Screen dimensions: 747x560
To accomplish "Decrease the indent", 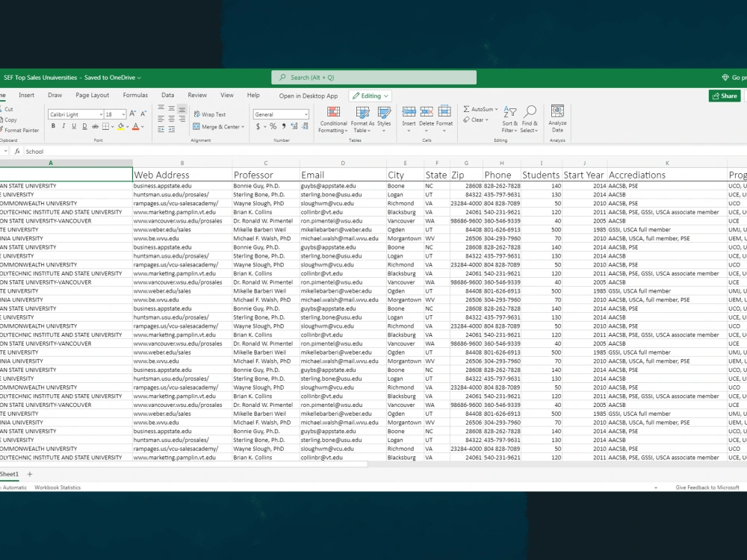I will coord(161,129).
